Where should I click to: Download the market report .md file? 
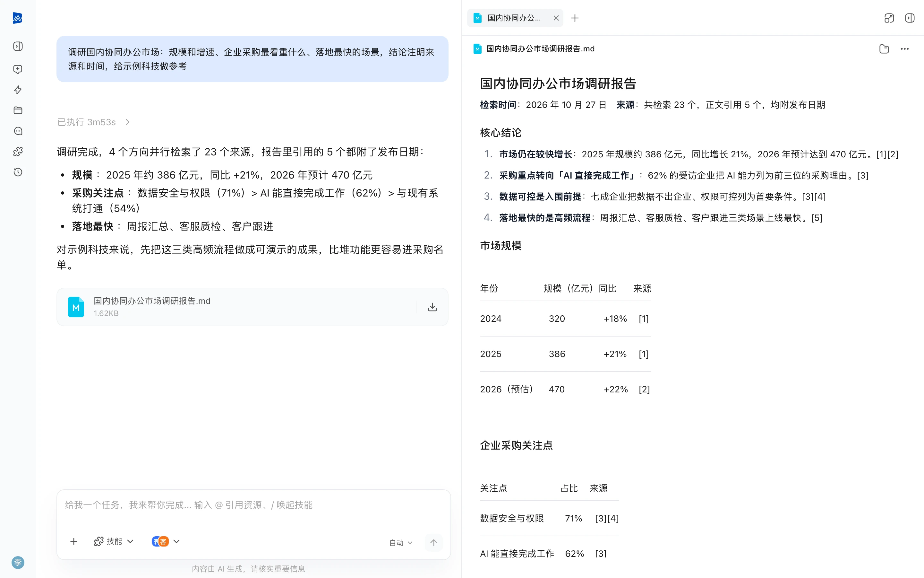pyautogui.click(x=432, y=307)
